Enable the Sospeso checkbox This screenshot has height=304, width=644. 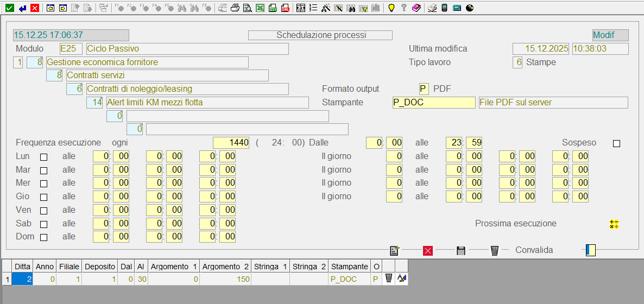616,143
